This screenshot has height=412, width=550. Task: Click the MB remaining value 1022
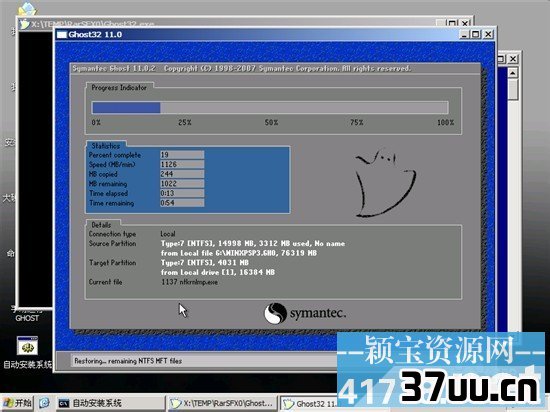(x=182, y=184)
